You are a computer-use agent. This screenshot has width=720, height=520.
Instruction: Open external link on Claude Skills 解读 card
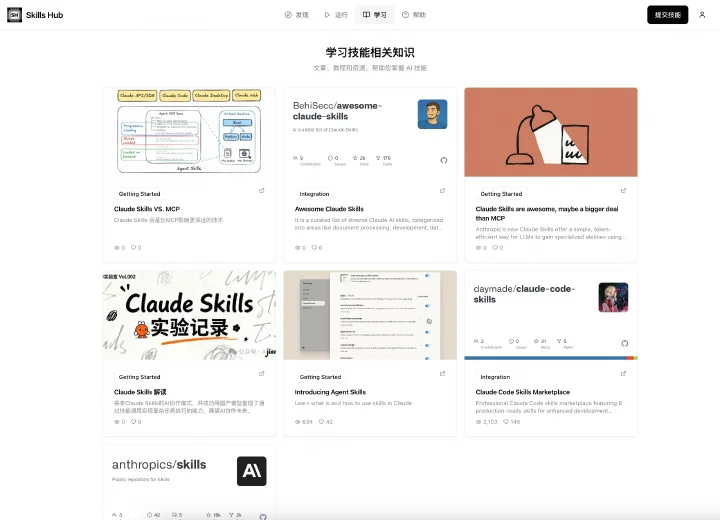click(x=262, y=374)
